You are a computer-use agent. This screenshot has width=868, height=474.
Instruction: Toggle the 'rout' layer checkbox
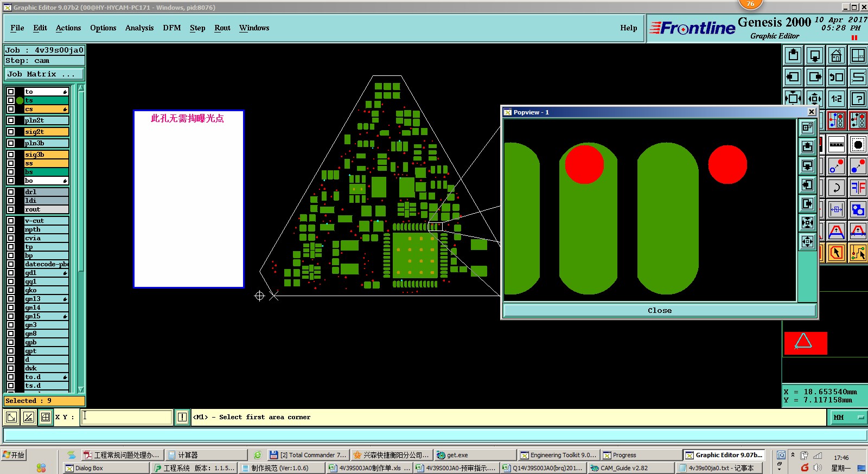pyautogui.click(x=11, y=209)
